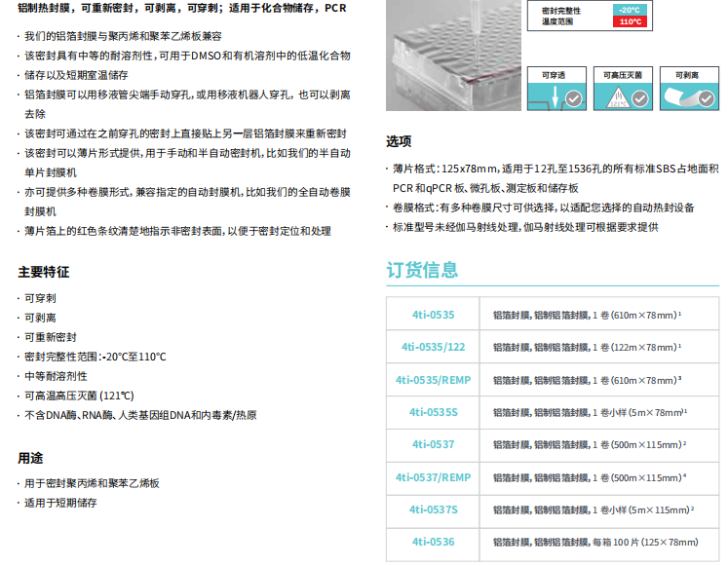Screen dimensions: 728x566
Task: Open product code 4ti-0535
Action: coord(433,315)
